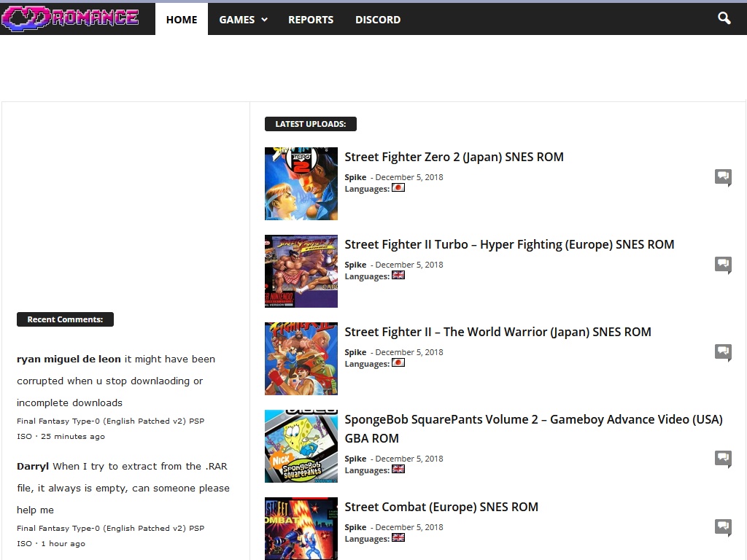This screenshot has width=747, height=560.
Task: Open comments for The World Warrior
Action: (x=723, y=352)
